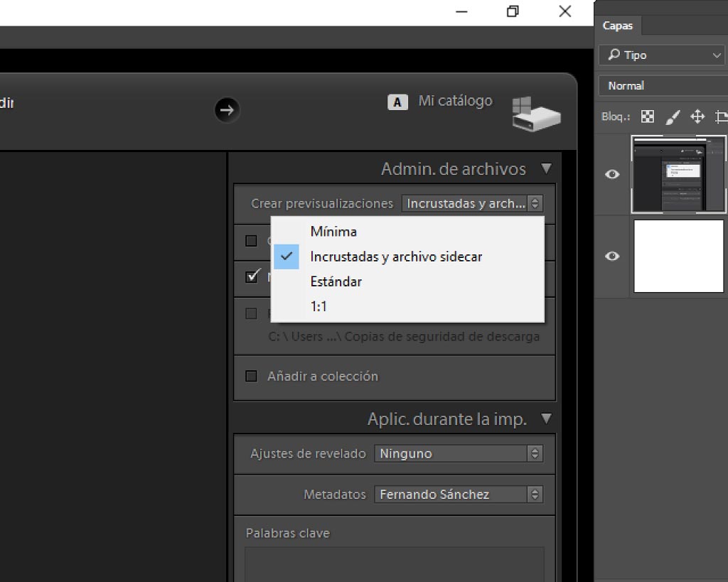Click the 'Admin. de archivos' panel title
The height and width of the screenshot is (582, 728).
coord(453,169)
